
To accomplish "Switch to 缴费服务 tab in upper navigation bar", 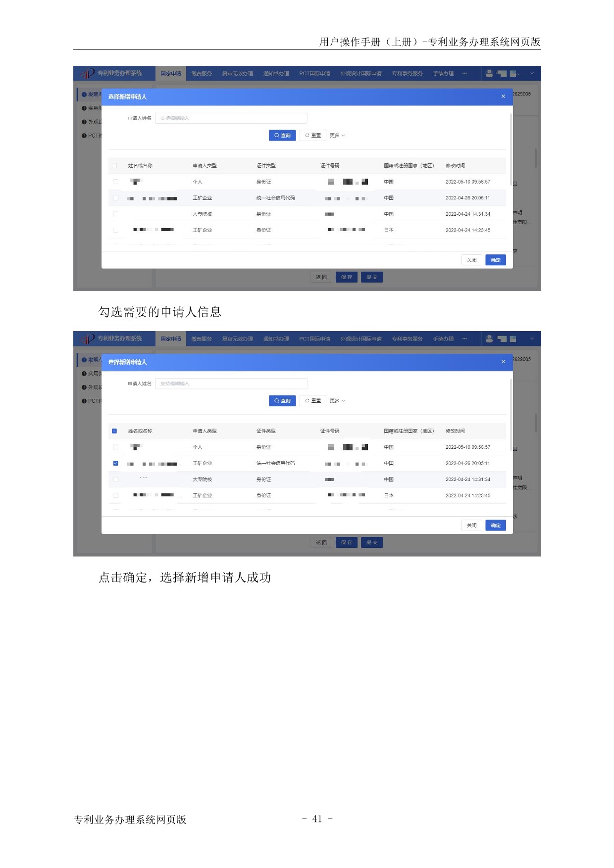I will point(202,74).
